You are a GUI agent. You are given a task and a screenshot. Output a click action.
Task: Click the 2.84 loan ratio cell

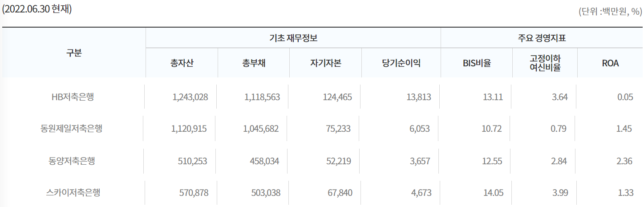pyautogui.click(x=559, y=161)
